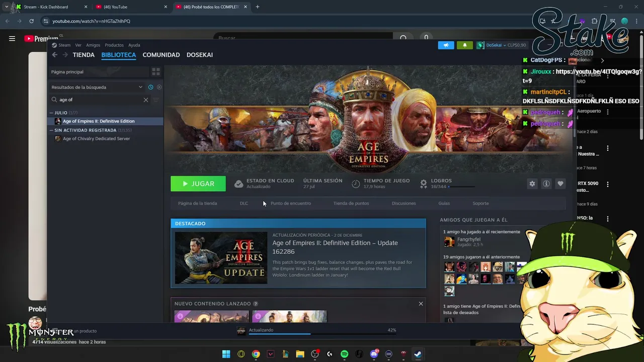This screenshot has height=362, width=644.
Task: Open OBS Studio from the taskbar
Action: [x=315, y=354]
